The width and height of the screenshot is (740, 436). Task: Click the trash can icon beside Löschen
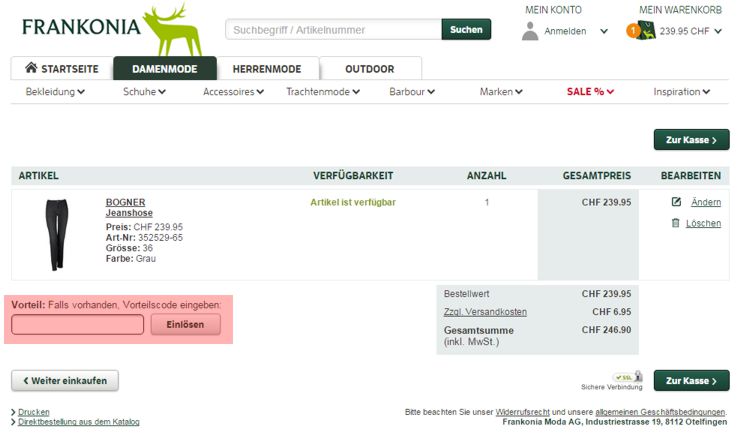[675, 223]
